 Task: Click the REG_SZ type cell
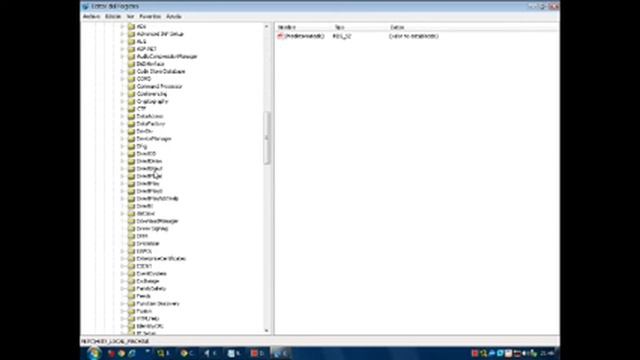click(x=342, y=36)
